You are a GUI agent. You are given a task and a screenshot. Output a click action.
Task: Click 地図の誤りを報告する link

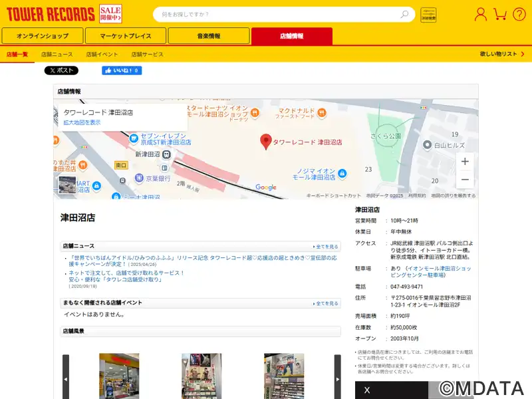[454, 196]
